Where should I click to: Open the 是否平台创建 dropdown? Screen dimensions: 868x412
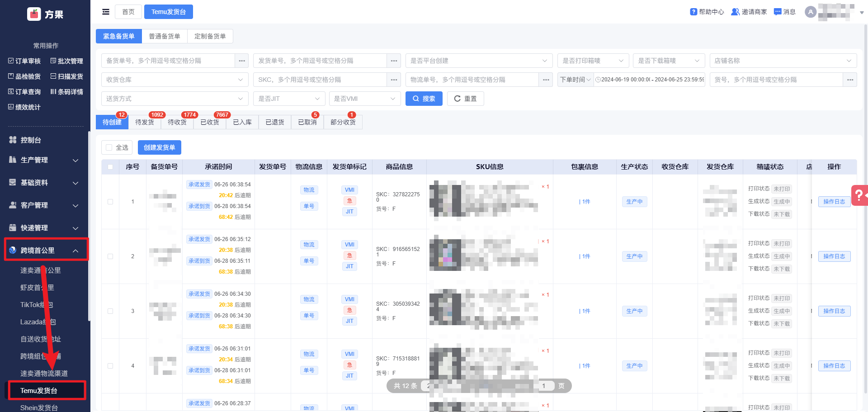(x=479, y=61)
